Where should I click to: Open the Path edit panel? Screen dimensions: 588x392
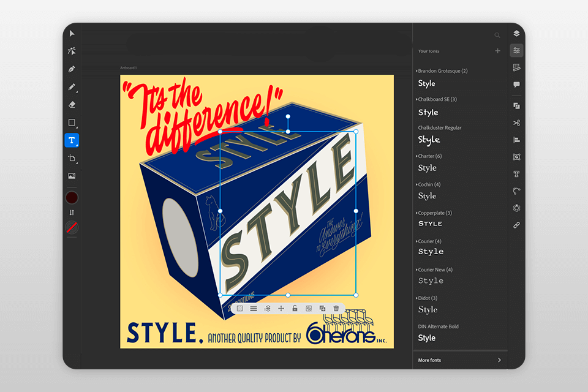point(516,191)
